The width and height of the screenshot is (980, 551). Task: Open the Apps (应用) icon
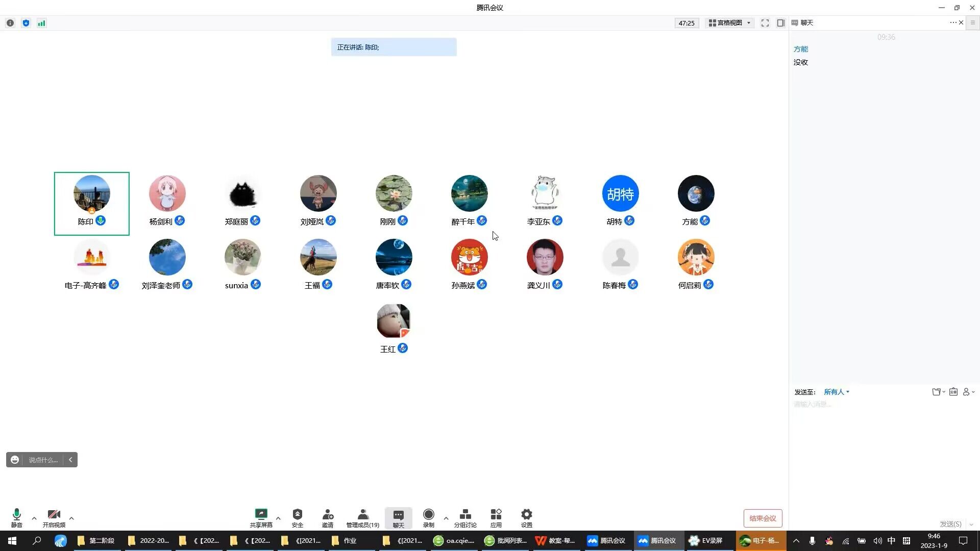(x=496, y=514)
